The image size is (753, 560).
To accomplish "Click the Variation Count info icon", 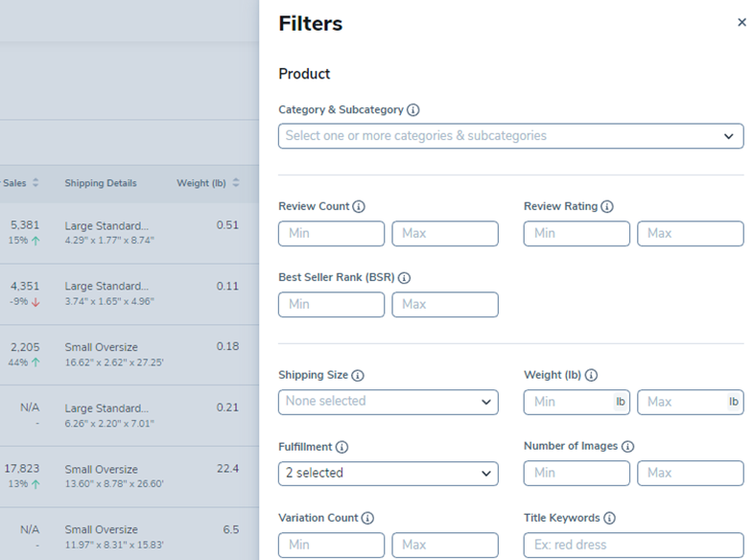I will [367, 518].
